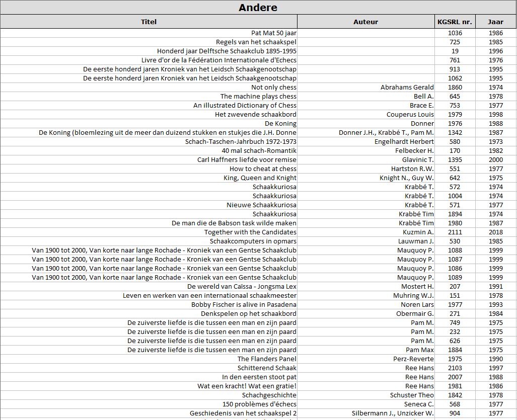Click author Hartston R.W.
This screenshot has width=517, height=420.
pos(412,169)
